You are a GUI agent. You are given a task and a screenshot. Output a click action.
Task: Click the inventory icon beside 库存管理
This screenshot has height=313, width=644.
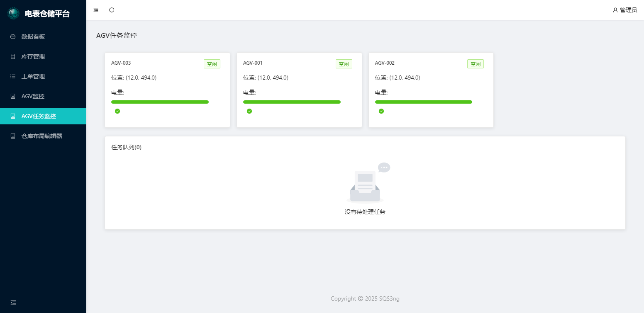click(x=13, y=56)
